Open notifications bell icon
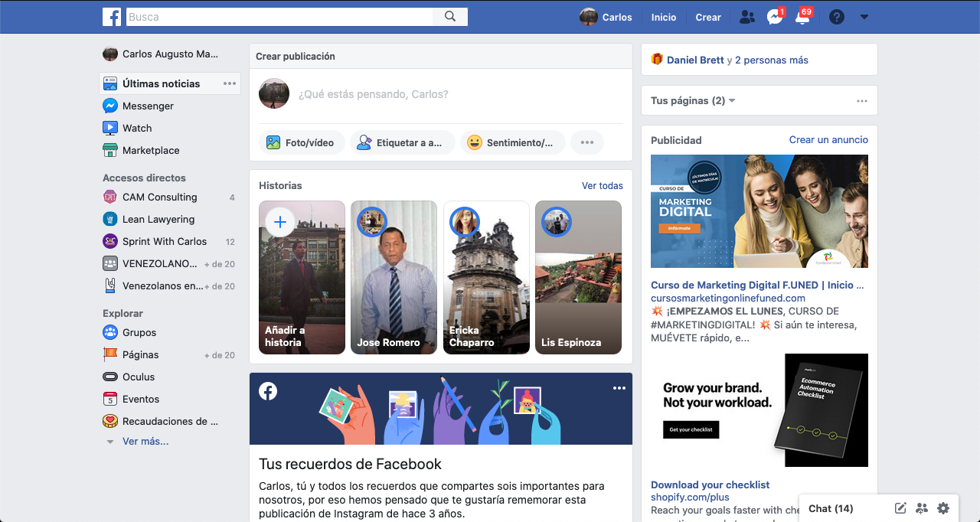Viewport: 980px width, 522px height. (x=802, y=17)
